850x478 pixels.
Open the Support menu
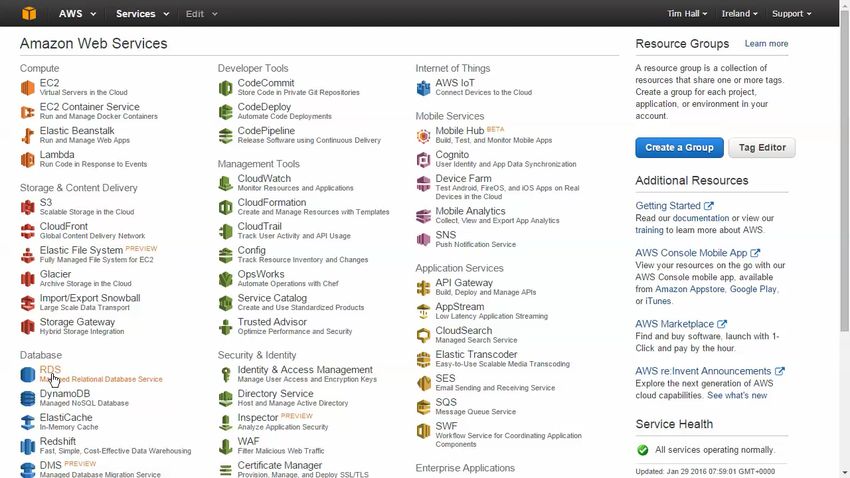click(792, 14)
